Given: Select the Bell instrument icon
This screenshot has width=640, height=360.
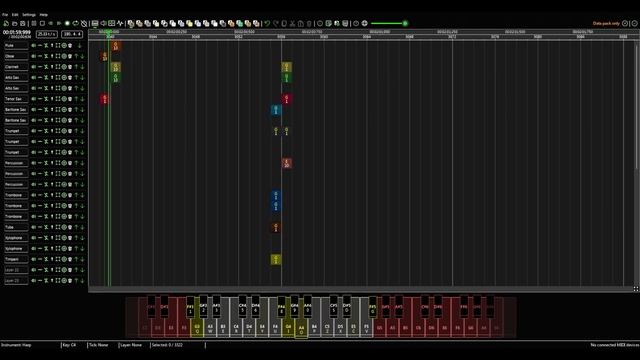Looking at the screenshot, I should [189, 23].
